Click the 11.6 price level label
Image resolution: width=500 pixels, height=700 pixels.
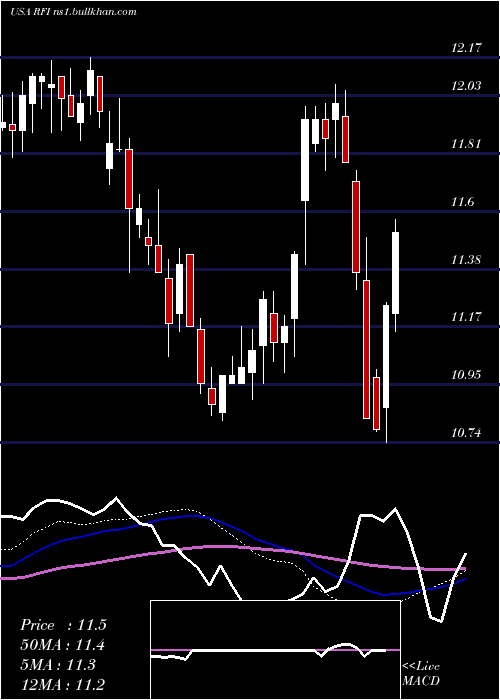462,202
